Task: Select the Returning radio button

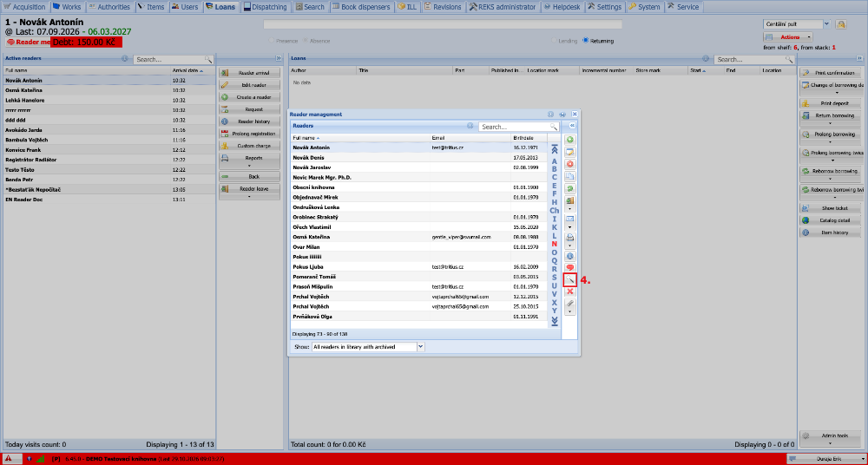Action: (585, 41)
